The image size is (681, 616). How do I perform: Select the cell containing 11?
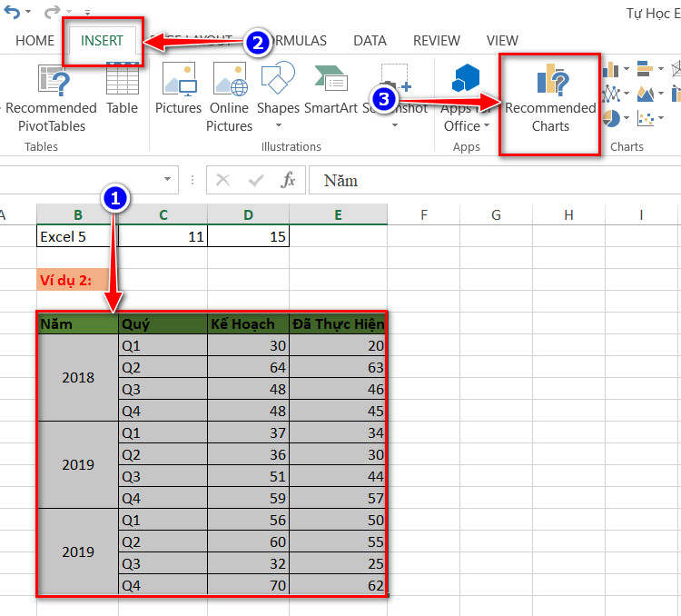(x=163, y=236)
